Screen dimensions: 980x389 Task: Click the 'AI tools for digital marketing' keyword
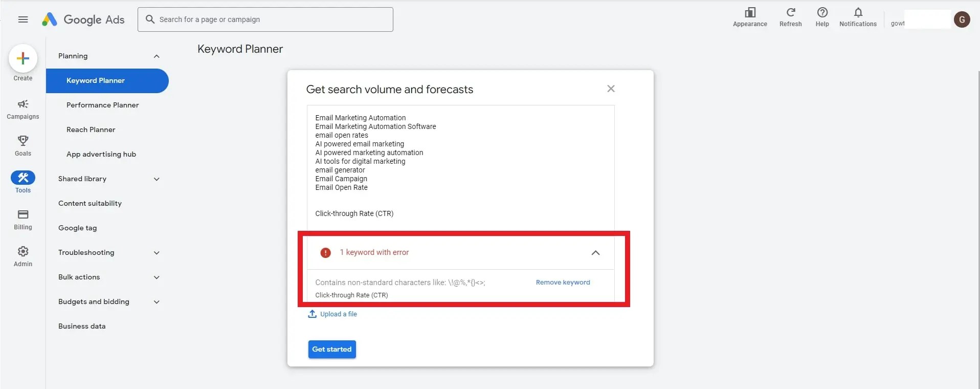tap(360, 161)
